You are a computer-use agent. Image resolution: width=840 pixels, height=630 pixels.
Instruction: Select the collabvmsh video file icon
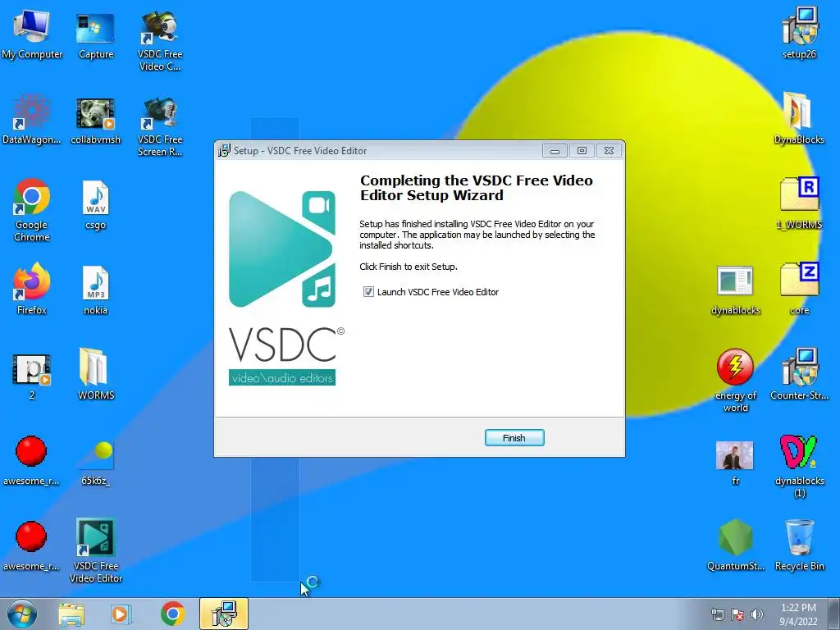pos(95,120)
